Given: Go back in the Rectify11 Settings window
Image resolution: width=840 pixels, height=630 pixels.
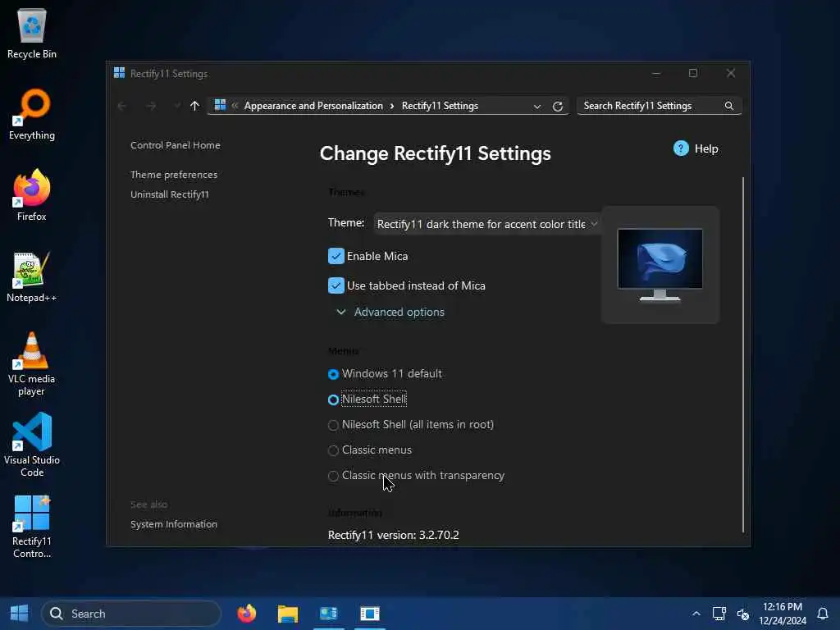Looking at the screenshot, I should pyautogui.click(x=122, y=106).
